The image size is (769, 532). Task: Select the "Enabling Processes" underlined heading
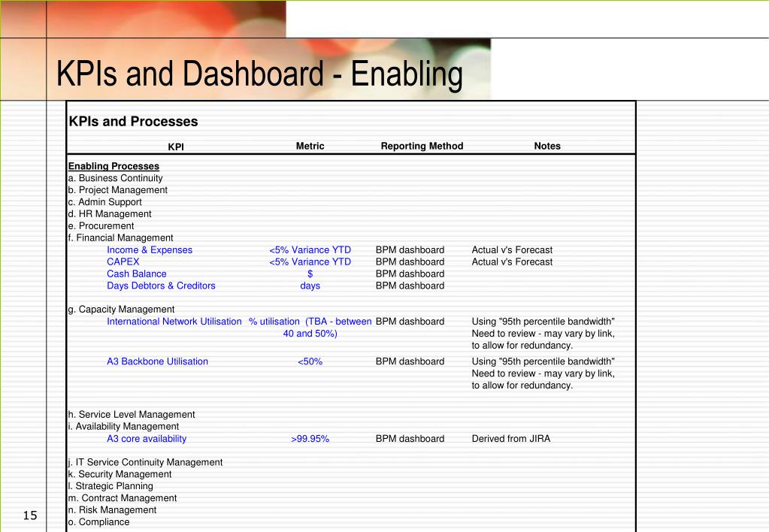click(114, 166)
